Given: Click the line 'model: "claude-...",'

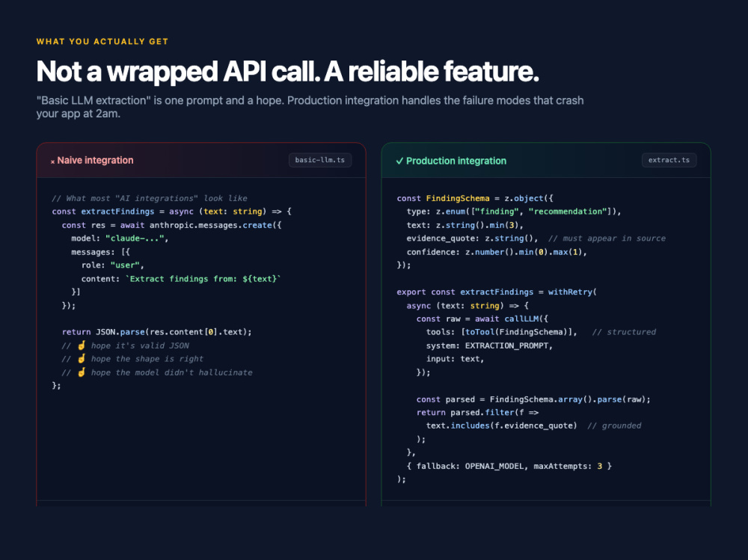Looking at the screenshot, I should point(120,238).
